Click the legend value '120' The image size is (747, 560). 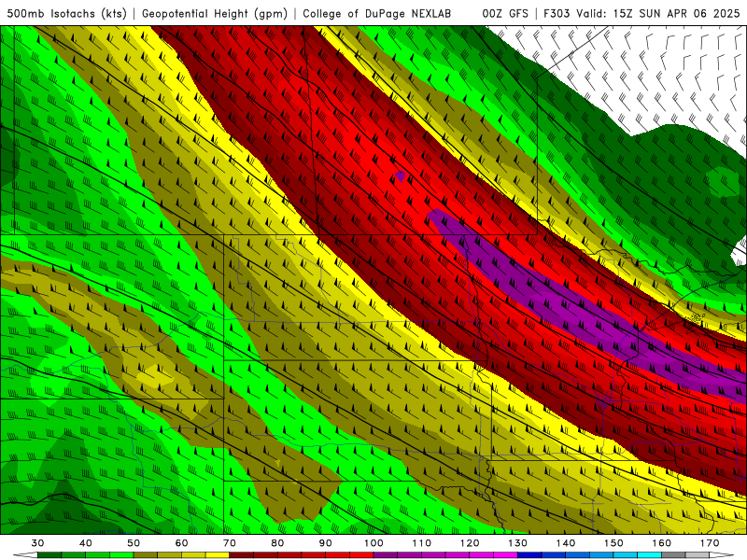pos(470,543)
